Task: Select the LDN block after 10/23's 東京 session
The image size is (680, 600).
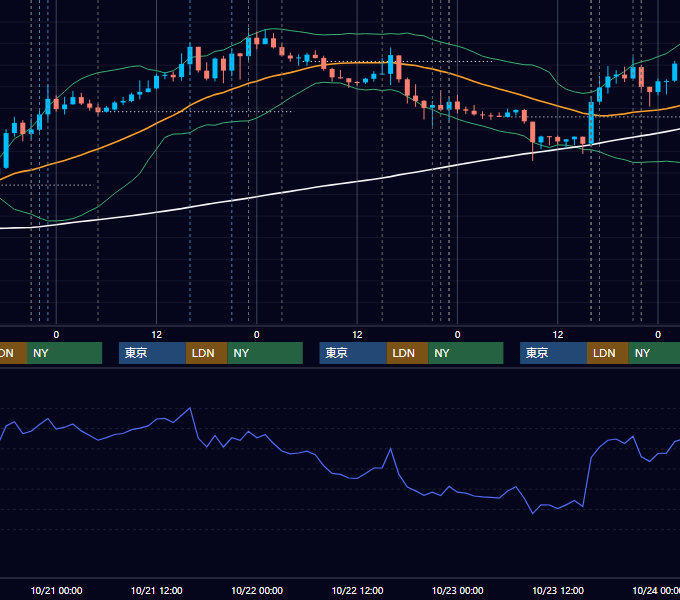Action: 608,353
